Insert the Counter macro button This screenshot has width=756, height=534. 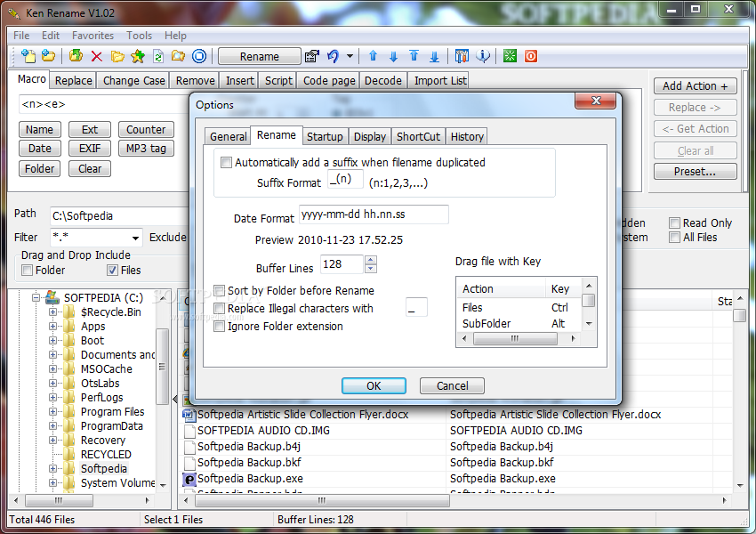(x=146, y=130)
